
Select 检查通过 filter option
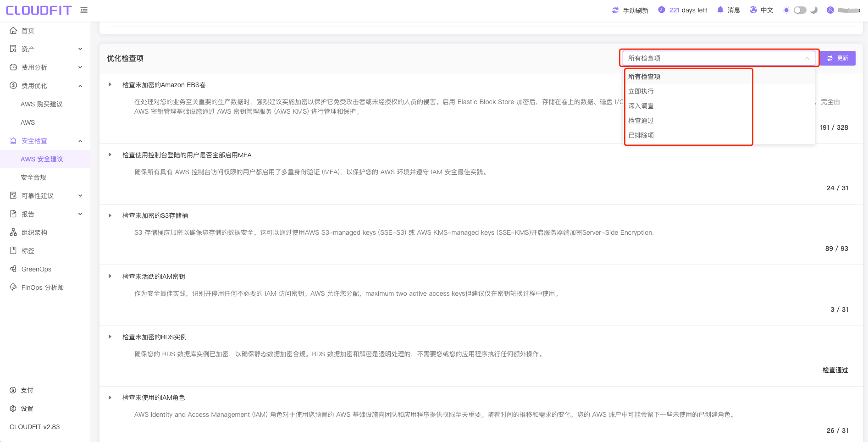pos(719,121)
